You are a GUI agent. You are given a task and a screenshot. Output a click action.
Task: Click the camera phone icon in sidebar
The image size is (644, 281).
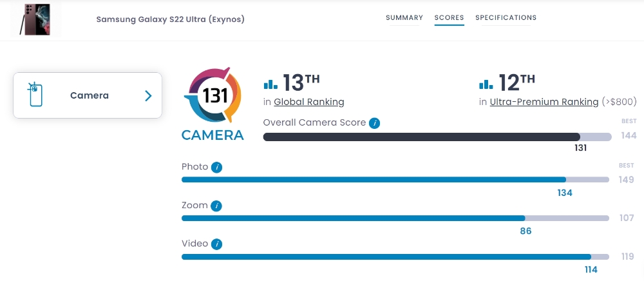[35, 95]
